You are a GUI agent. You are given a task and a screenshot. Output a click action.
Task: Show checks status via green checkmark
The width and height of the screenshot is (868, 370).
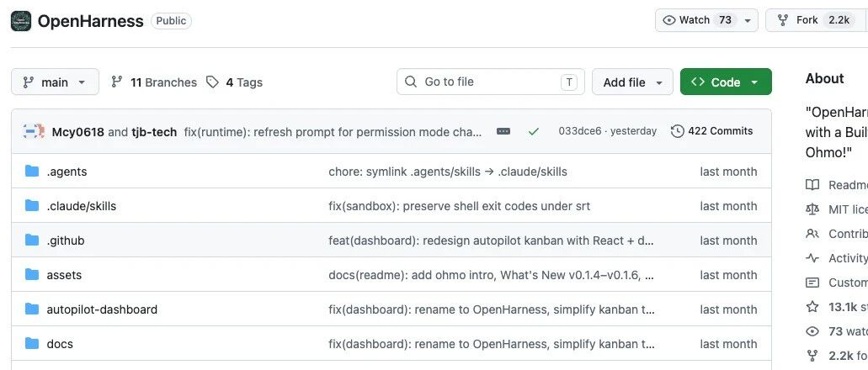point(534,132)
